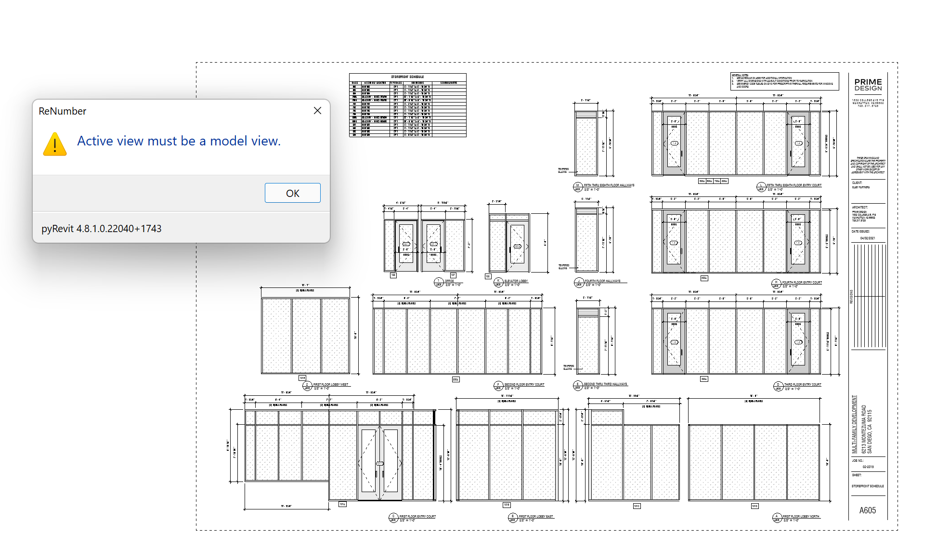The height and width of the screenshot is (560, 950).
Task: Click the Fourth Floor Entry Court view title
Action: coord(802,283)
